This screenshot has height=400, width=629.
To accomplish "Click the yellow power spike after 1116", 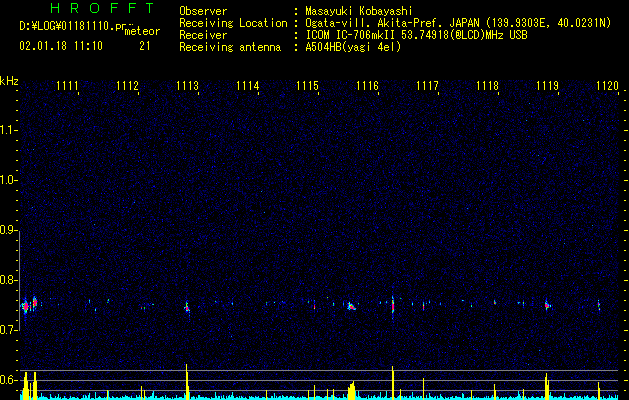I will 393,382.
